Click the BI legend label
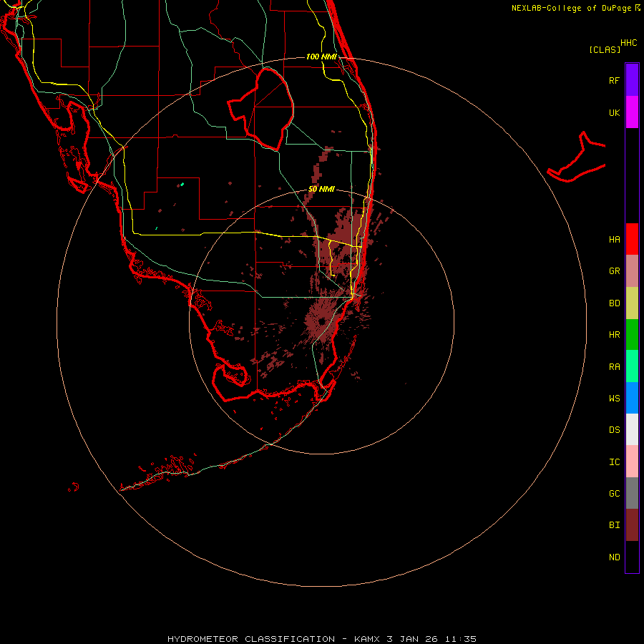Screen dimensions: 644x644 pyautogui.click(x=614, y=525)
